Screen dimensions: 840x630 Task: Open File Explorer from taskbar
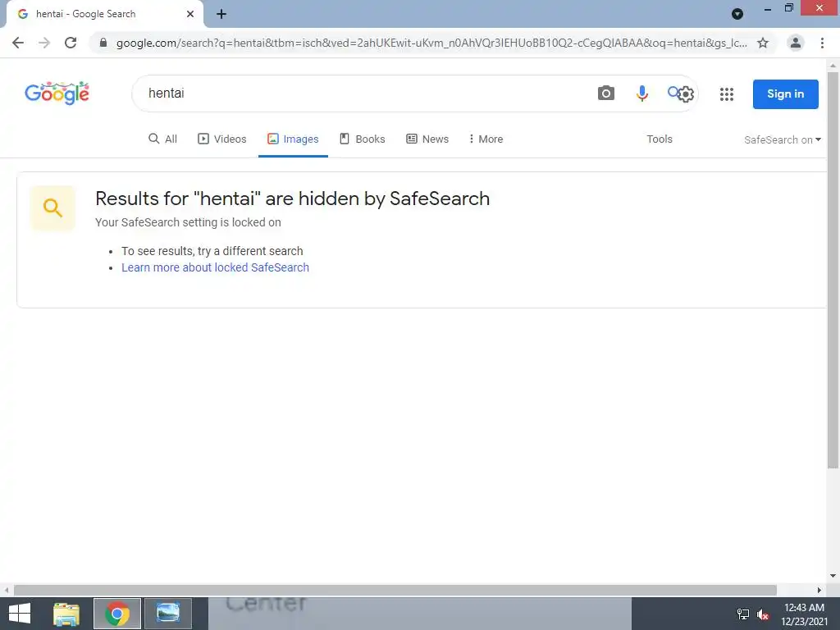66,614
